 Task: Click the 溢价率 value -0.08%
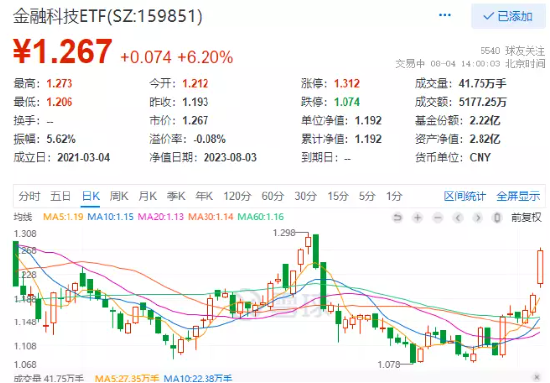[210, 139]
